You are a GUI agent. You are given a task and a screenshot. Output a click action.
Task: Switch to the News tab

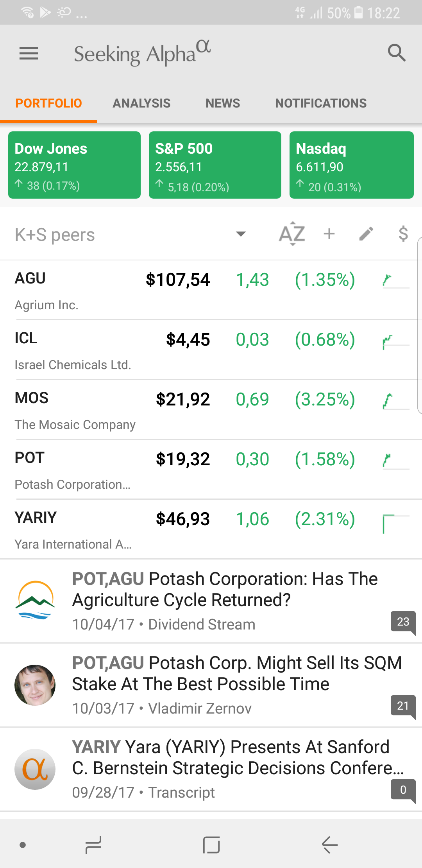click(223, 103)
